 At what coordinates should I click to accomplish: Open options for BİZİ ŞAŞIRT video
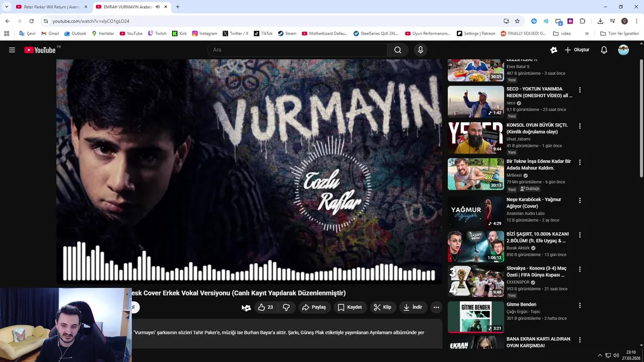click(580, 235)
